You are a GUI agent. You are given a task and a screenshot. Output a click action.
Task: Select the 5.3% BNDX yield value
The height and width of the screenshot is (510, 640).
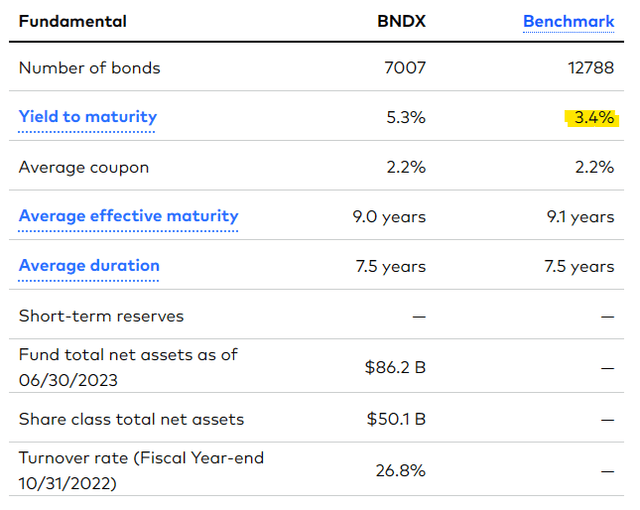click(408, 118)
